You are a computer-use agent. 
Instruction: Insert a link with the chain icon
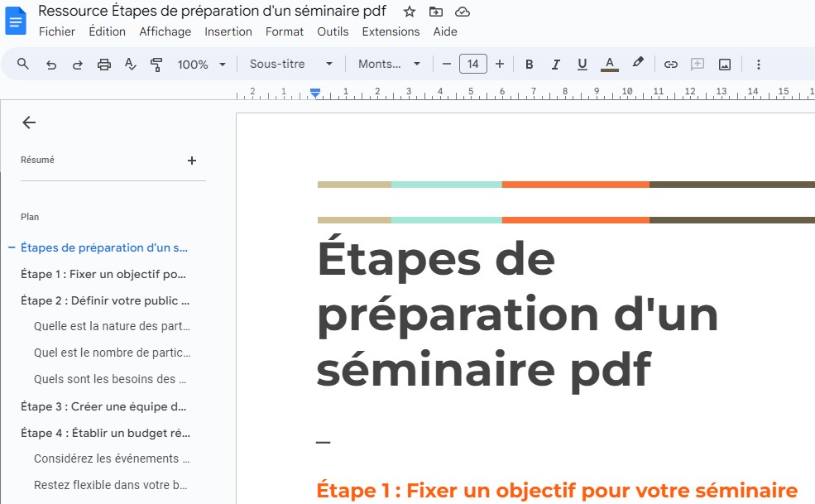pyautogui.click(x=671, y=64)
